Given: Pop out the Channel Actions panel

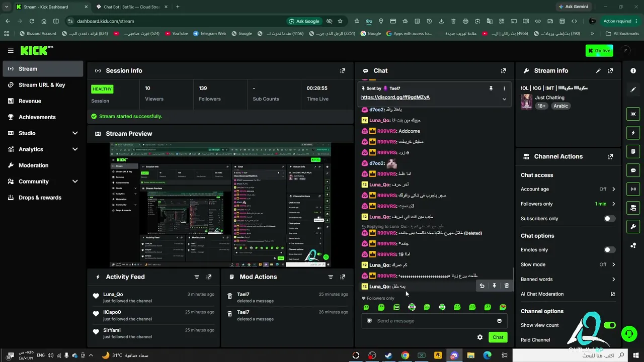Looking at the screenshot, I should (610, 156).
